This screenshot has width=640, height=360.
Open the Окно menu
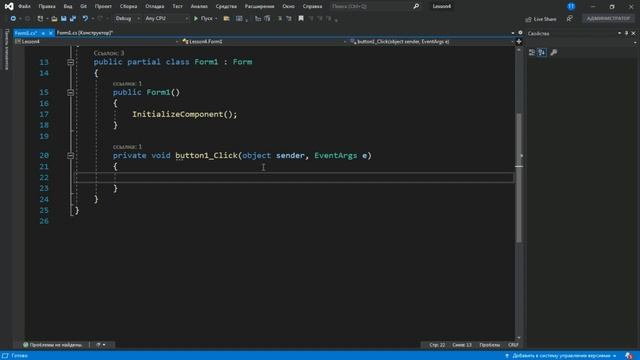pyautogui.click(x=289, y=6)
